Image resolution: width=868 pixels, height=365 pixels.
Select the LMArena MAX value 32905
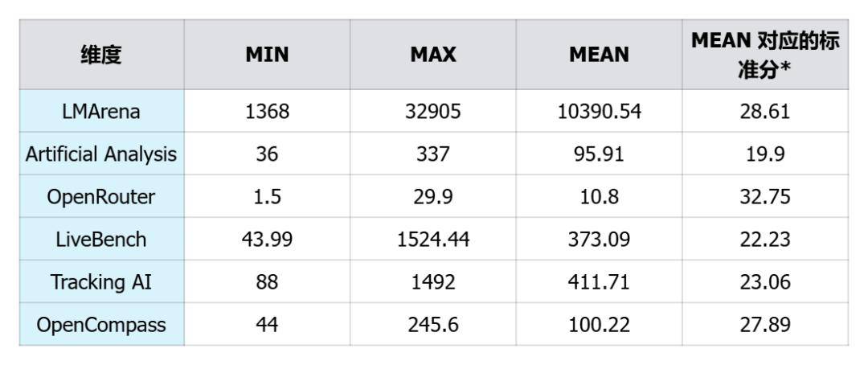pos(433,111)
